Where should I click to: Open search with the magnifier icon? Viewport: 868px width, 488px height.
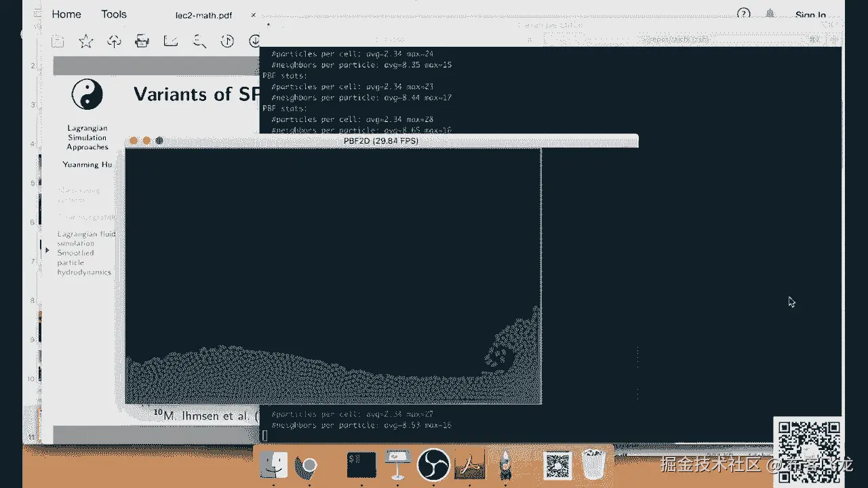[199, 41]
